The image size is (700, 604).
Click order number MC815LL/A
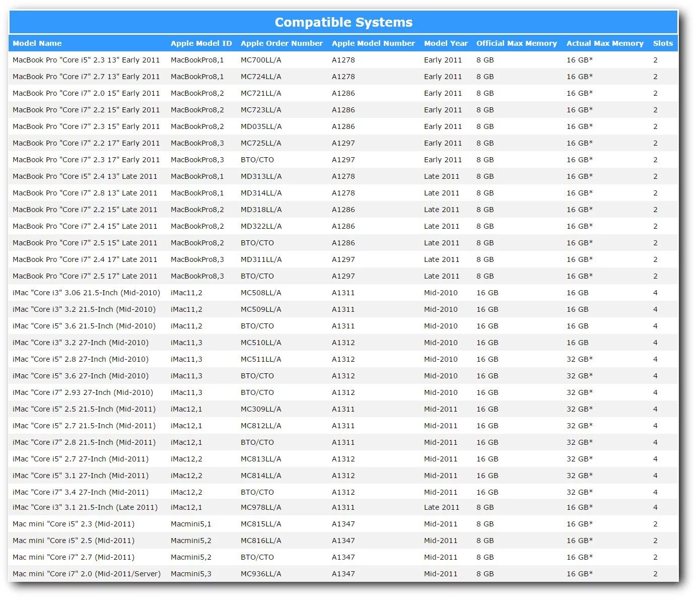(x=261, y=524)
